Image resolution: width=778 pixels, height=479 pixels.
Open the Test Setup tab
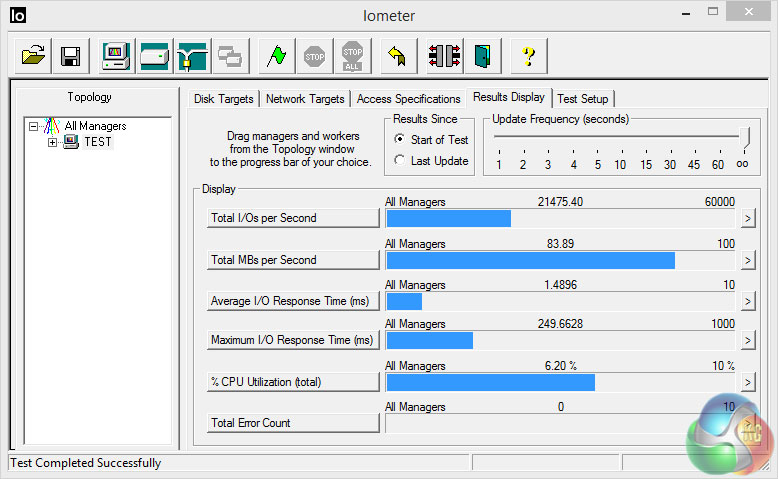point(583,99)
